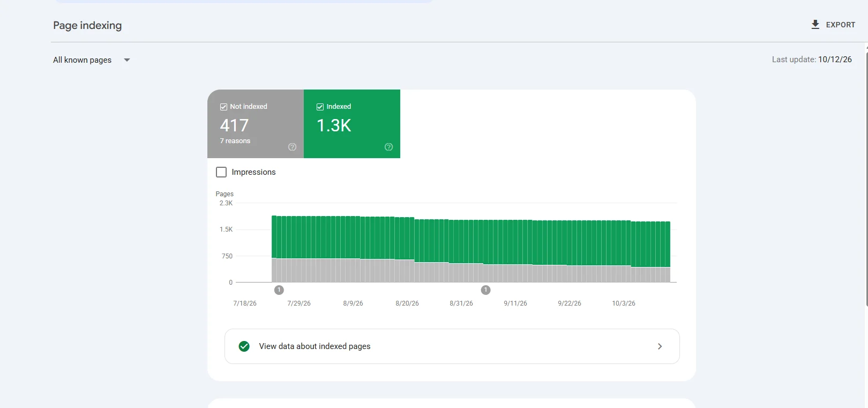Enable the Impressions checkbox
Viewport: 868px width, 408px height.
[221, 172]
